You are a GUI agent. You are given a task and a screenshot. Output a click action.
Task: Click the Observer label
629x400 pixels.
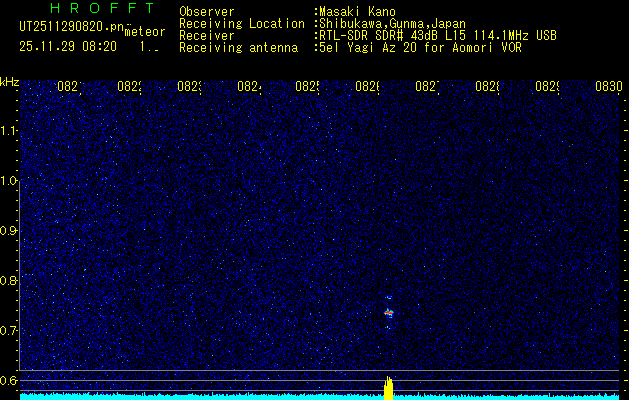pos(207,11)
